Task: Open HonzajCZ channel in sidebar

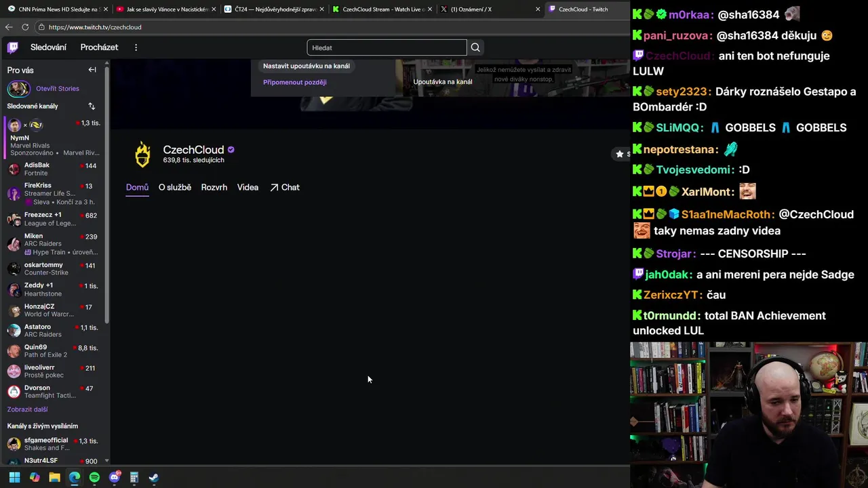Action: (54, 310)
